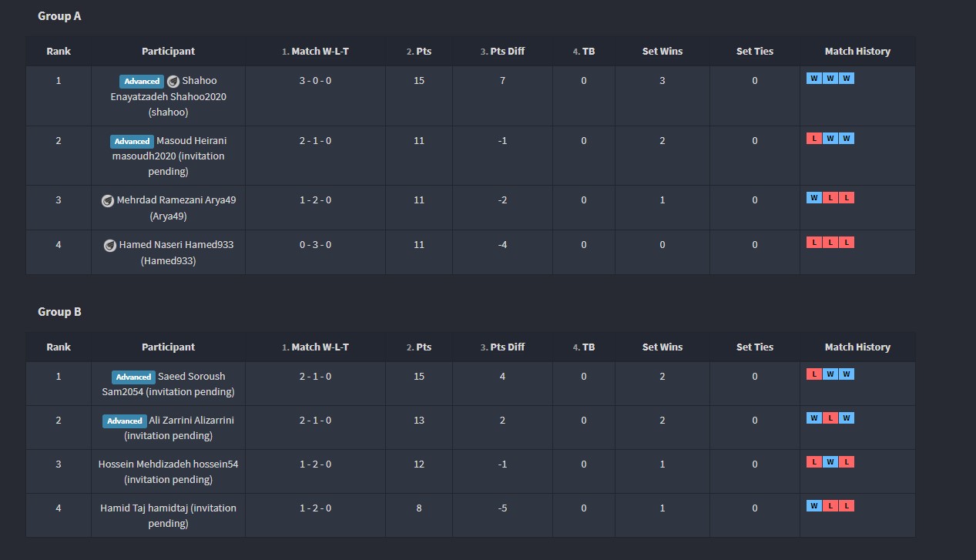The image size is (976, 560).
Task: Click the blue W badge in Mehrdad's history
Action: point(813,198)
